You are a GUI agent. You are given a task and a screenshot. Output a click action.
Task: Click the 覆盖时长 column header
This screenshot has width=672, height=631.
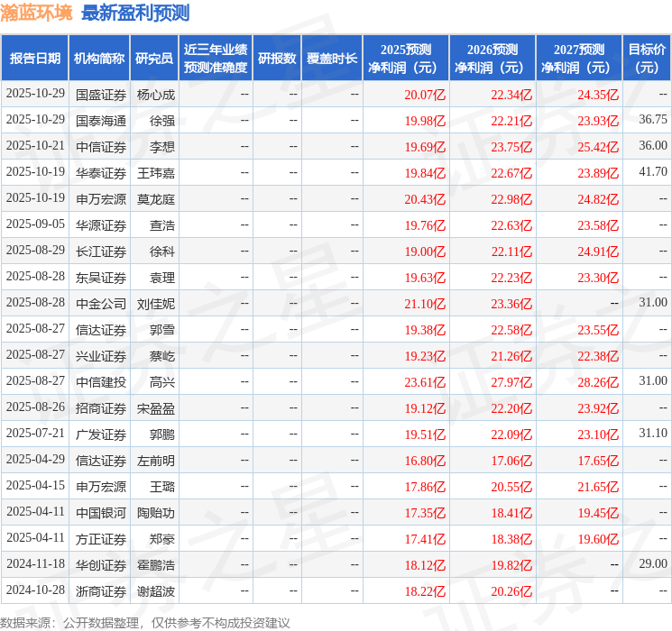coord(331,59)
